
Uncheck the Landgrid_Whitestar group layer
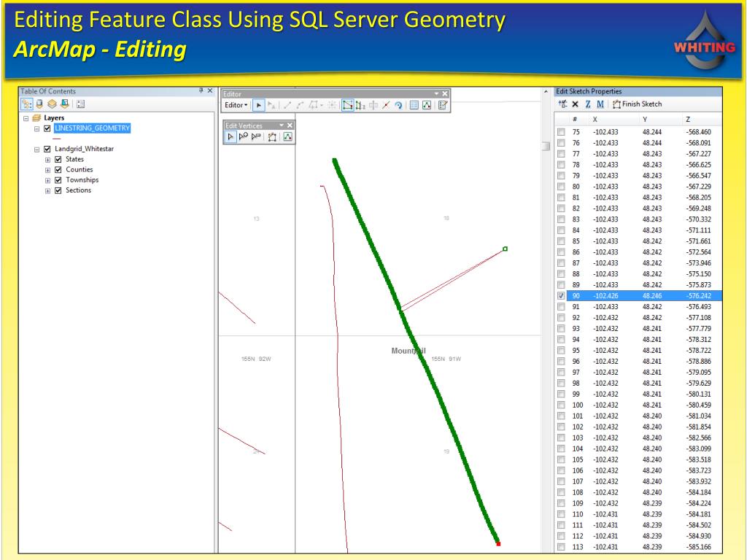pyautogui.click(x=47, y=149)
